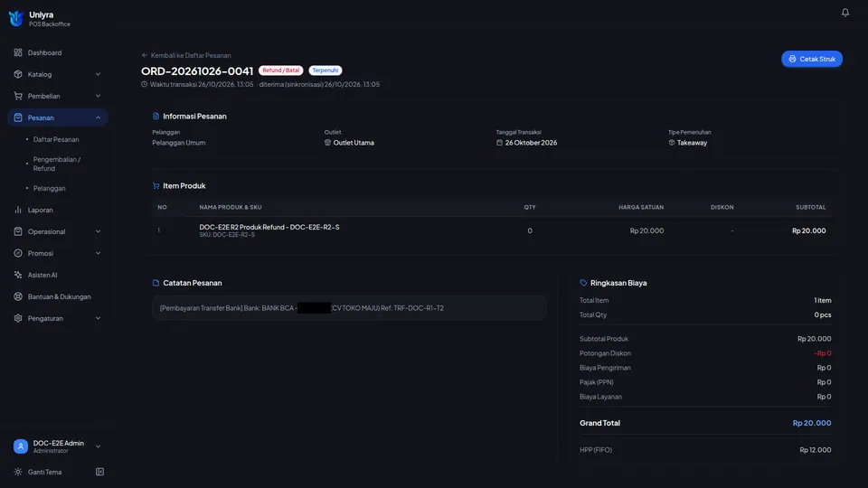The height and width of the screenshot is (488, 868).
Task: Click the HARGA SATUAN column header
Action: click(x=641, y=207)
